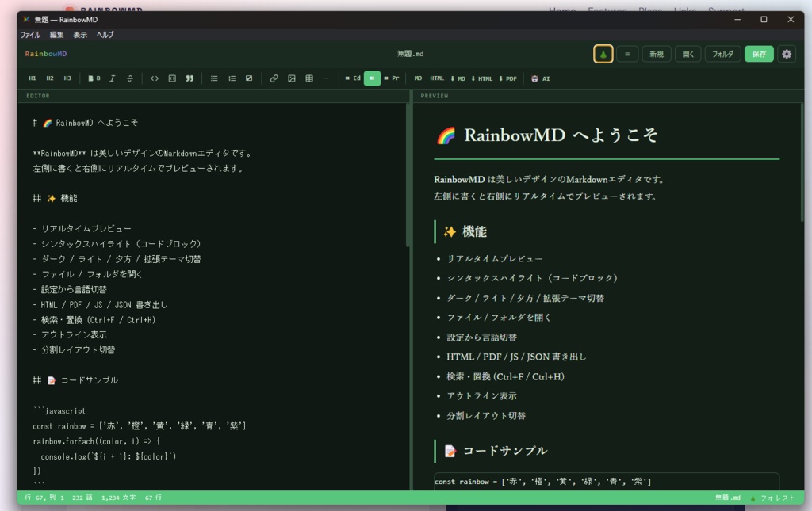Open the AI assistant

pos(542,78)
